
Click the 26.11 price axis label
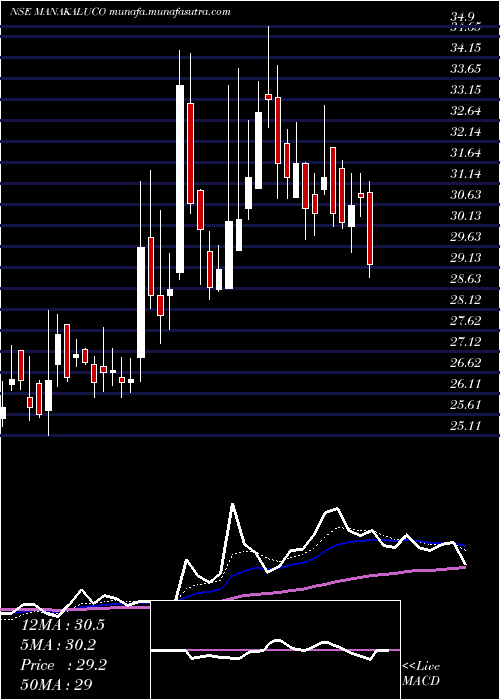point(466,383)
